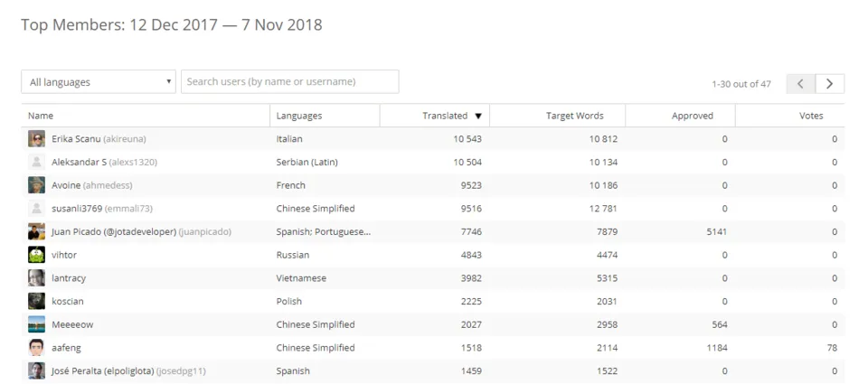Sort by Languages column header
Viewport: 868px width, 384px height.
(299, 116)
